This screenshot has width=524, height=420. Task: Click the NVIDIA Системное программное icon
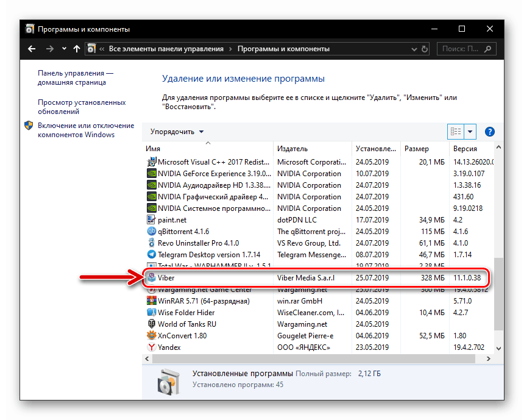click(x=152, y=208)
